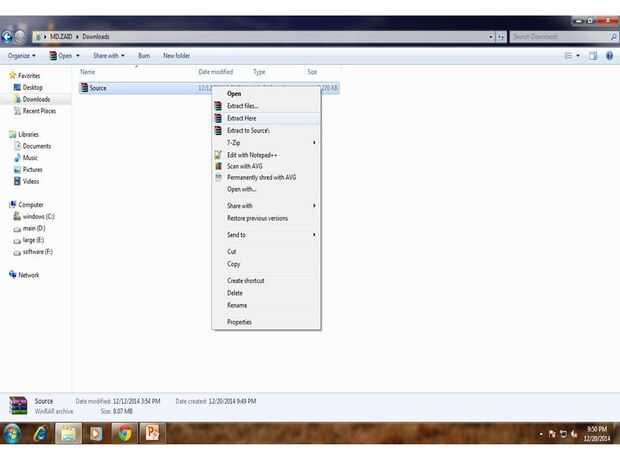
Task: Open Google Chrome from taskbar
Action: click(x=124, y=433)
